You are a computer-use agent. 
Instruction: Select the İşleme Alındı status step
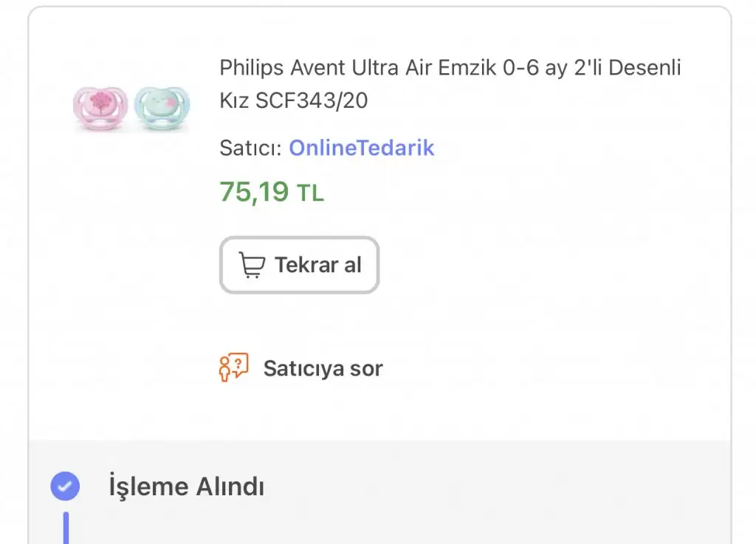click(186, 486)
